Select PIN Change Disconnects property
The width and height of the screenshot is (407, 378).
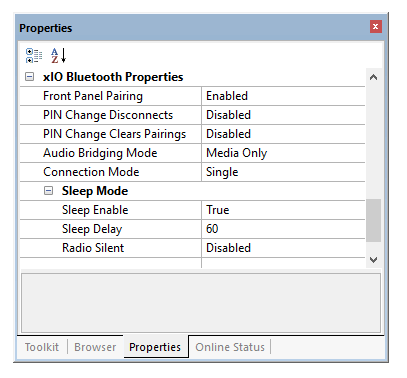pos(111,115)
